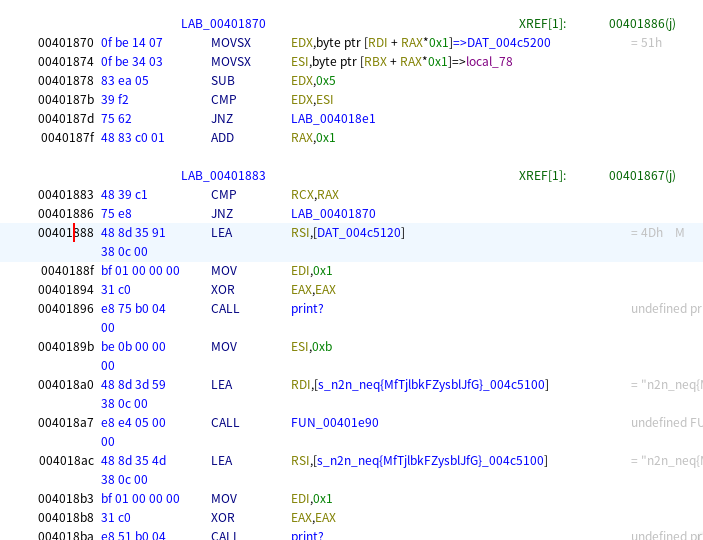Click the ESI,0xb operand of MOV
This screenshot has width=703, height=540.
pos(311,347)
